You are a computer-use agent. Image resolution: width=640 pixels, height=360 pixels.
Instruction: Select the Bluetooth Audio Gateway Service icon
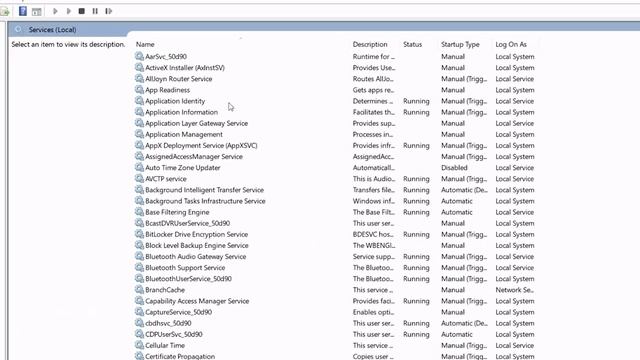point(139,256)
